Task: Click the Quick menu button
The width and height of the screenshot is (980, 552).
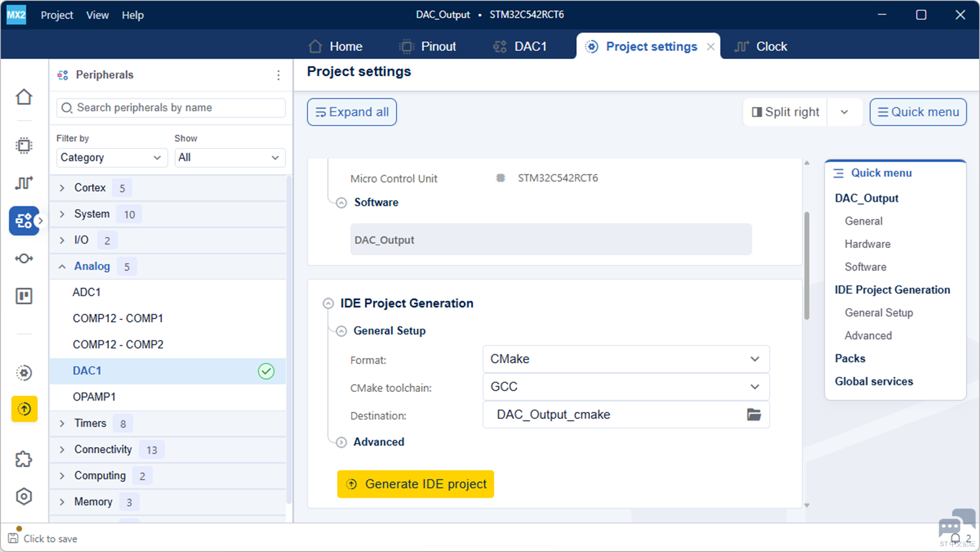Action: pyautogui.click(x=918, y=112)
